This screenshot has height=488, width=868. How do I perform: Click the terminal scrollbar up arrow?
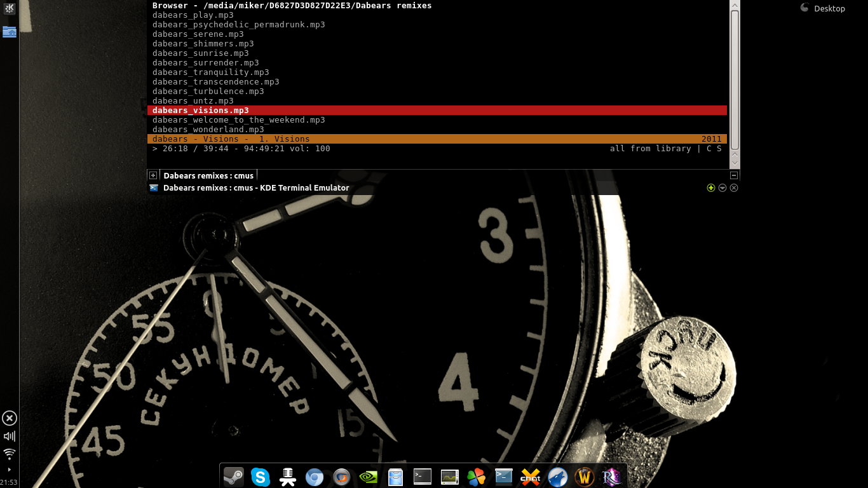tap(735, 5)
